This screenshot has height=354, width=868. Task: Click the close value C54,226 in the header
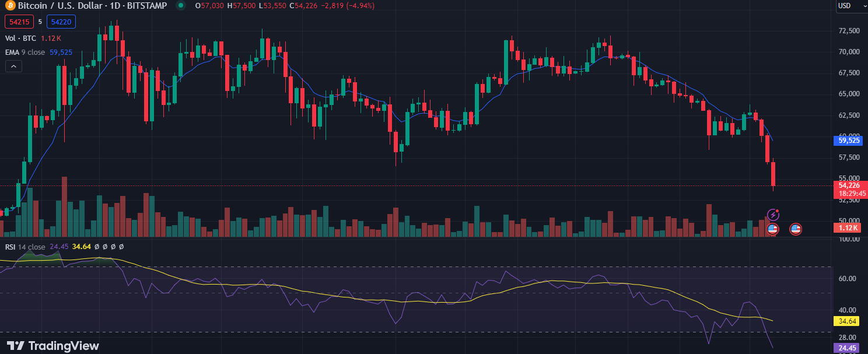303,6
